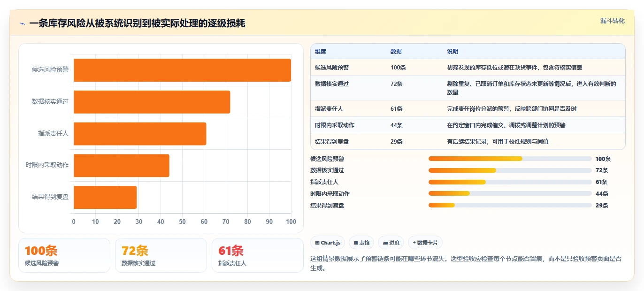Click the 44条 value beside the progress bar

click(602, 194)
